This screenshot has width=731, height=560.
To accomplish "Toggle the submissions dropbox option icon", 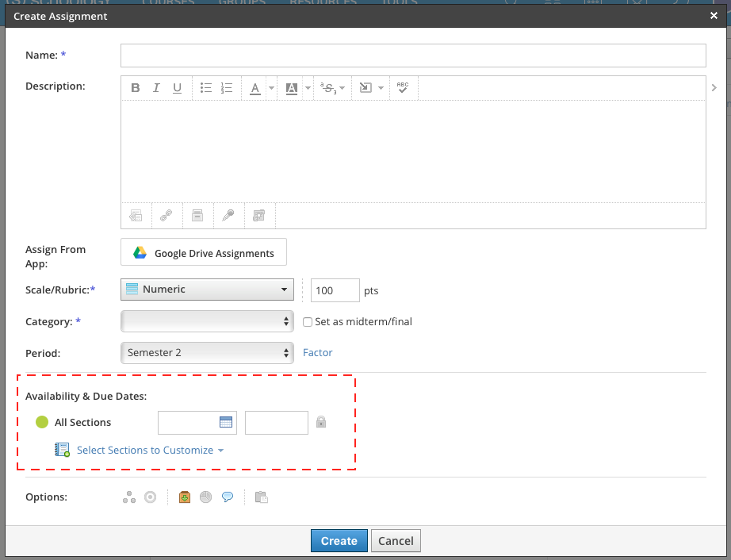I will (184, 497).
